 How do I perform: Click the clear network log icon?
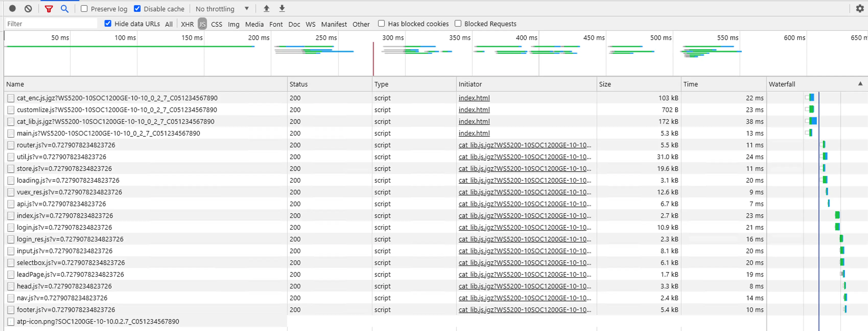(28, 8)
